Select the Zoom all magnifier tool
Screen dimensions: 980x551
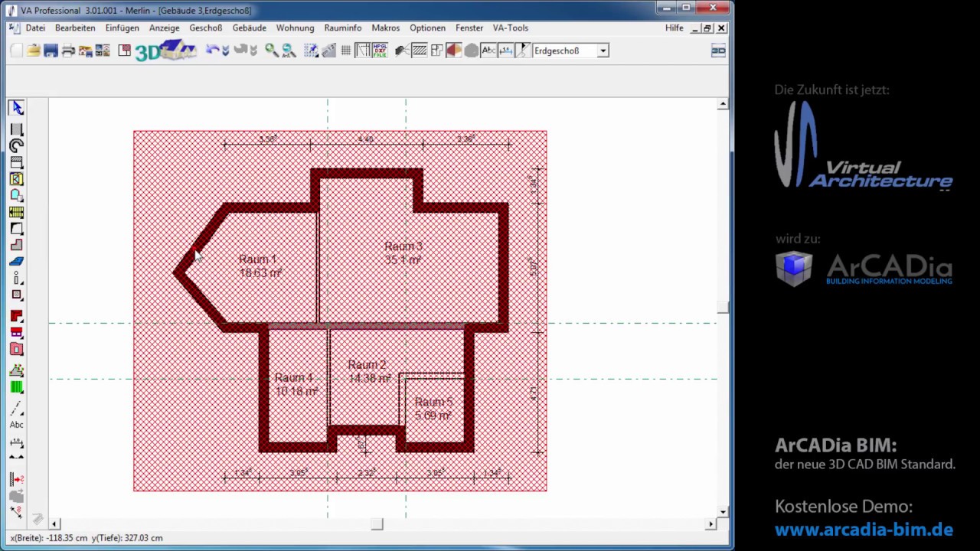[x=289, y=51]
